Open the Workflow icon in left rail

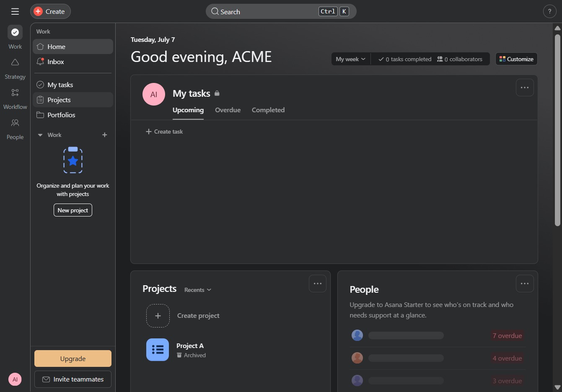pos(15,93)
